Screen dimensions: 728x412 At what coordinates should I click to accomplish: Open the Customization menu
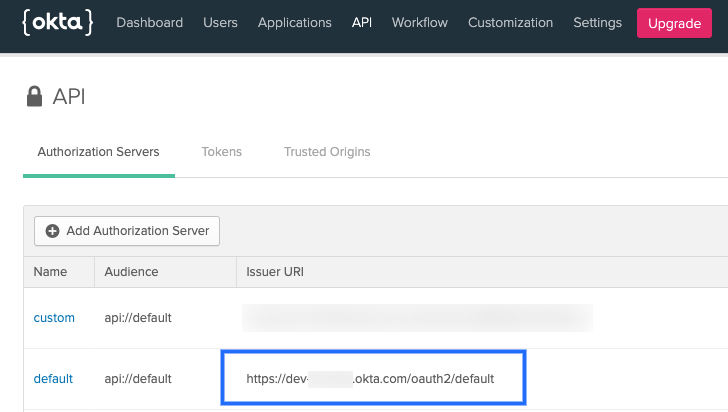point(510,22)
